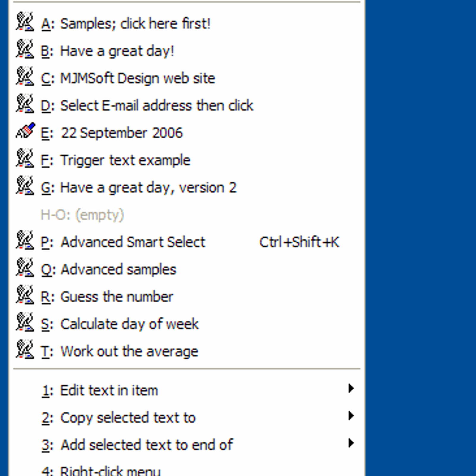476x476 pixels.
Task: Launch "G: Have a great day, version 2"
Action: [x=148, y=187]
